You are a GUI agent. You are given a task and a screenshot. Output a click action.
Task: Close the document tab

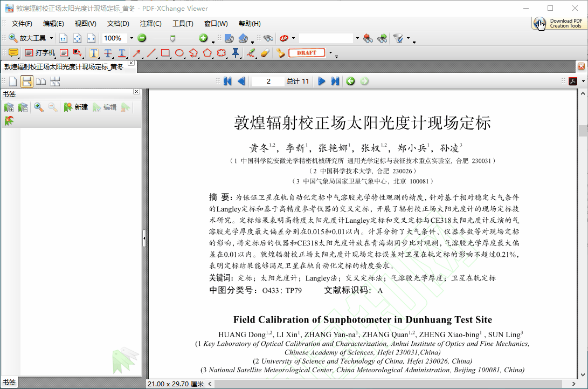click(131, 63)
